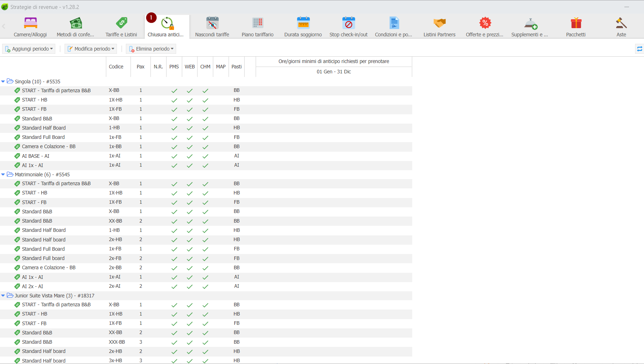Open the Aste auction section

pos(621,27)
